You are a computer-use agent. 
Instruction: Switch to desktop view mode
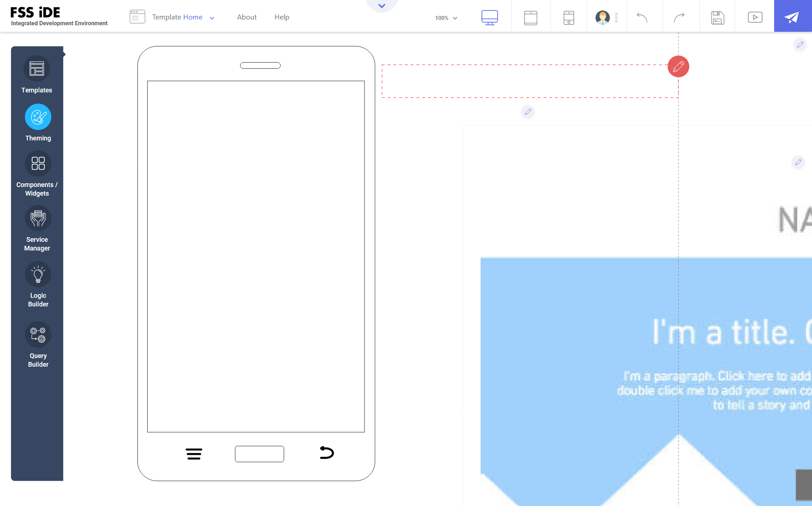(489, 17)
